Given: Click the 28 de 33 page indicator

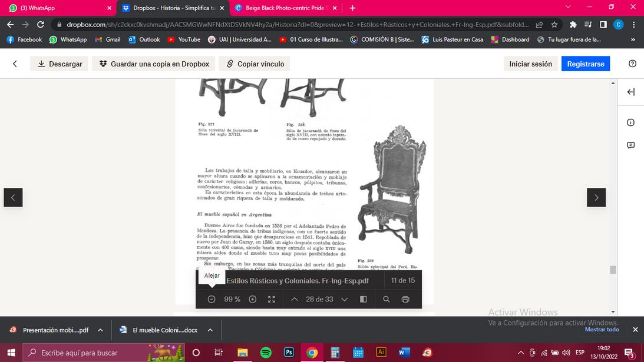Looking at the screenshot, I should point(319,299).
